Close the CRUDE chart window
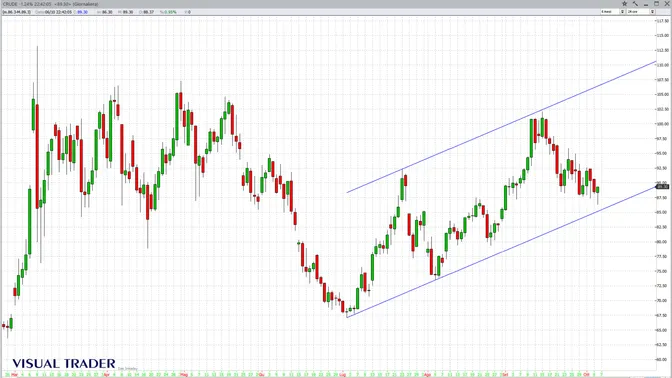Screen dimensions: 672x378 pos(666,3)
